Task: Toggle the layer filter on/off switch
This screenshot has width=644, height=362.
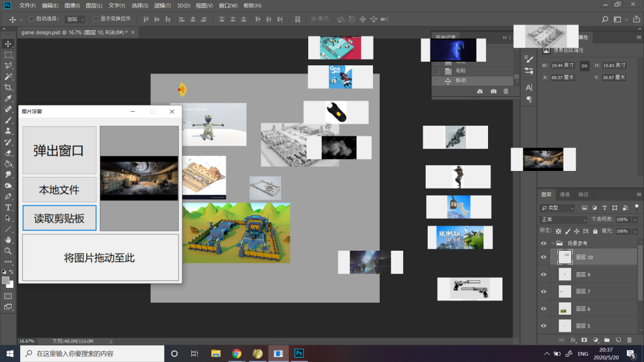Action: click(636, 207)
